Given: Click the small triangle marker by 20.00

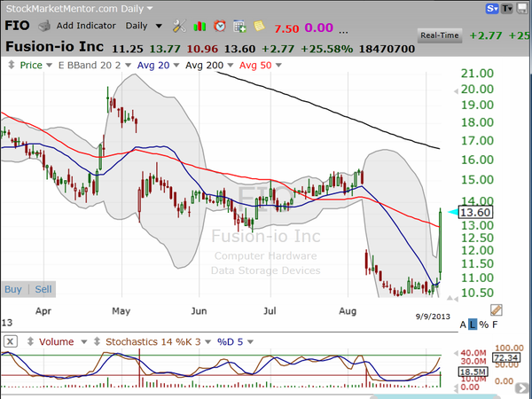Looking at the screenshot, I should [x=456, y=91].
